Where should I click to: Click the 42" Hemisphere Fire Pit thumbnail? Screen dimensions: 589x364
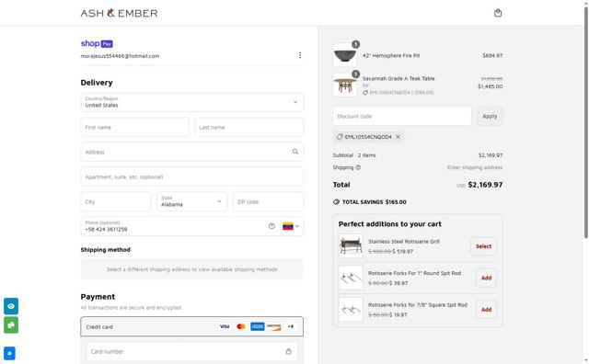tap(345, 55)
